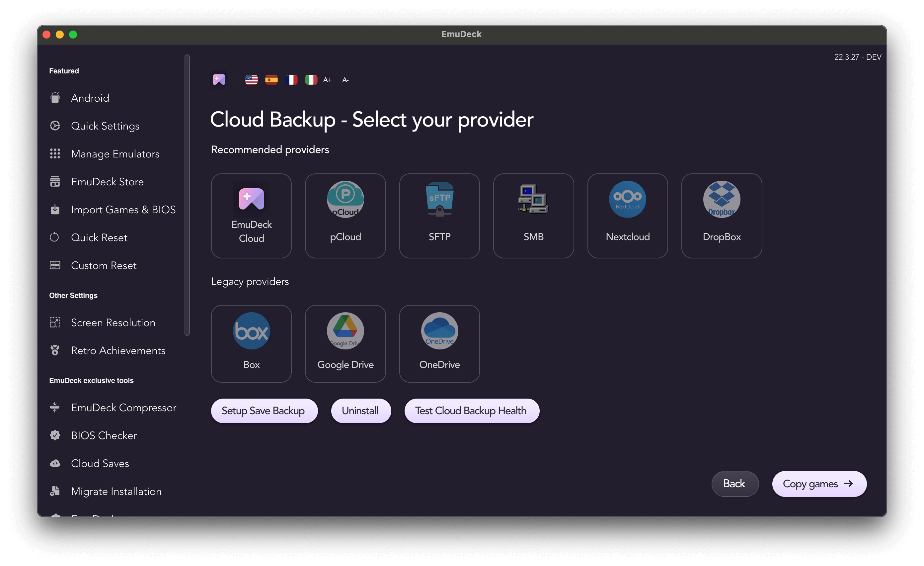Click the Manage Emulators grid icon
Screen dimensions: 924x566
point(55,153)
